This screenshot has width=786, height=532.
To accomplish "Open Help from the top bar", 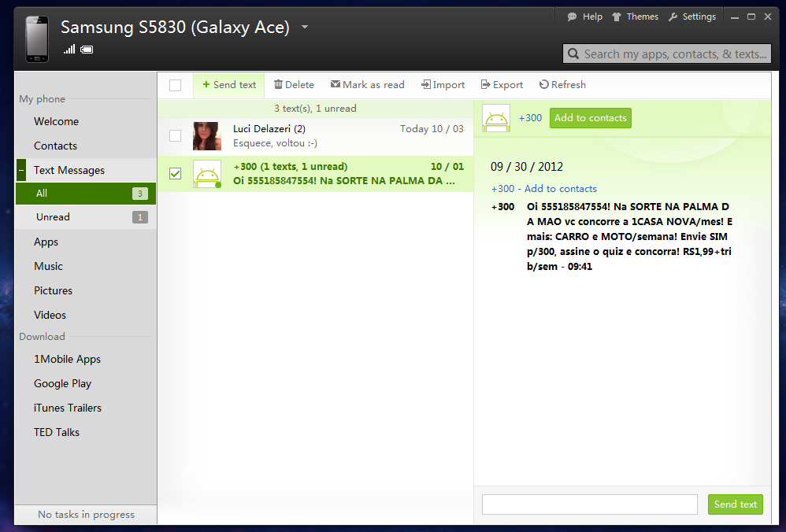I will [x=584, y=17].
